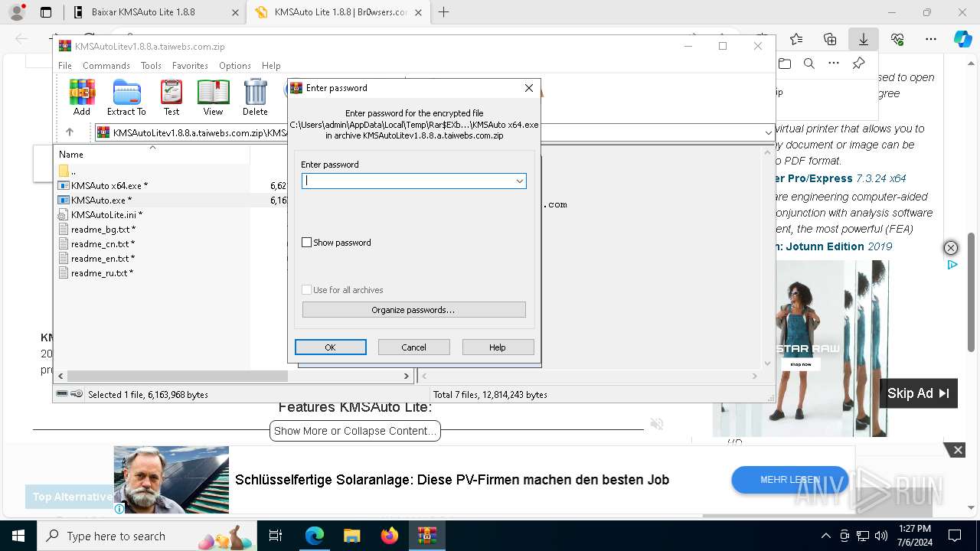Click the key icon in status bar
980x551 pixels.
click(x=77, y=394)
